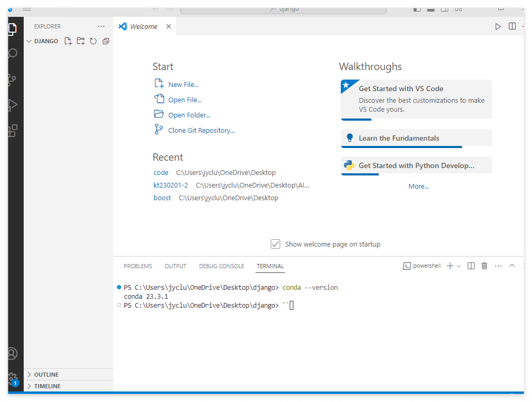Click the More... walkthroughs link
The image size is (532, 402).
tap(418, 186)
